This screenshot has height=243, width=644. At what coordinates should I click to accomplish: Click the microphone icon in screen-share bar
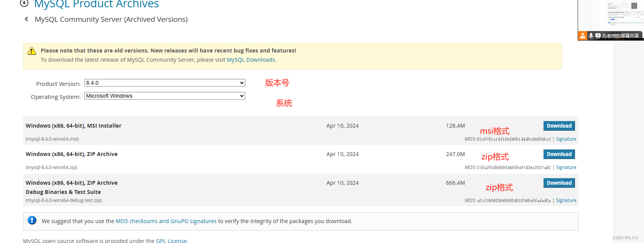click(x=591, y=36)
